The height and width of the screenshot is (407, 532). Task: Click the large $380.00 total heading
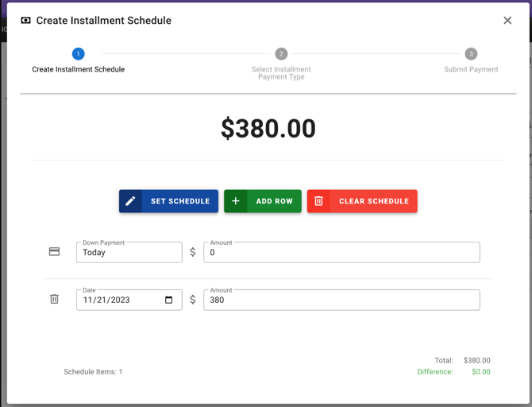[x=268, y=129]
